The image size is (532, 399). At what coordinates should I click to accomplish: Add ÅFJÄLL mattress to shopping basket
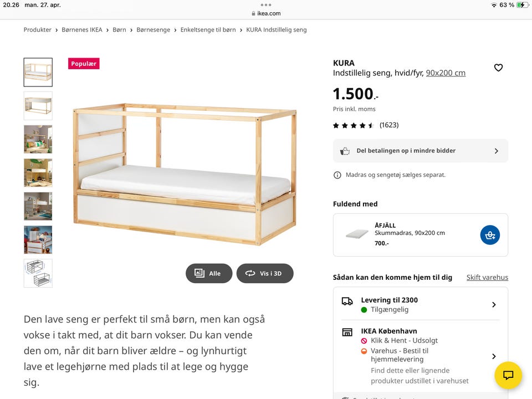[490, 235]
